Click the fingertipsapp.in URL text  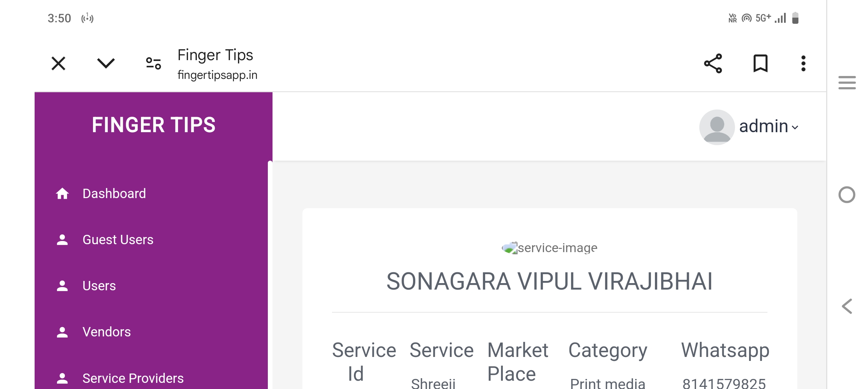(x=217, y=75)
